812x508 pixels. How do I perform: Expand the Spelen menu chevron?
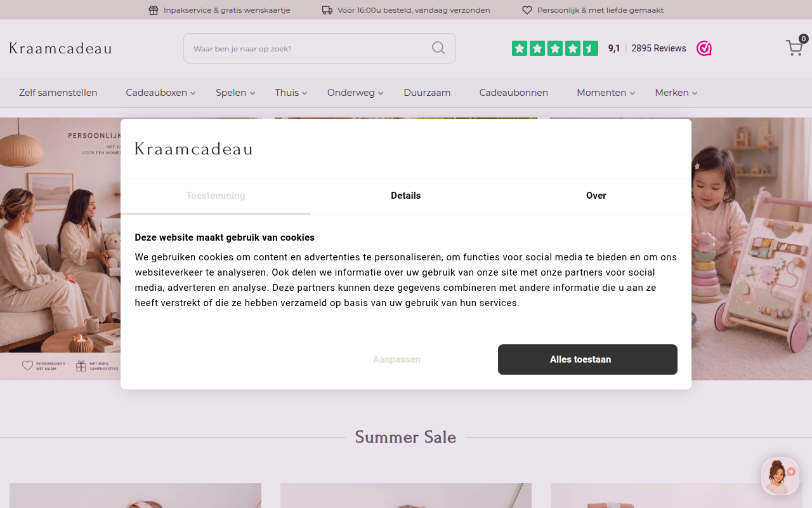point(252,93)
